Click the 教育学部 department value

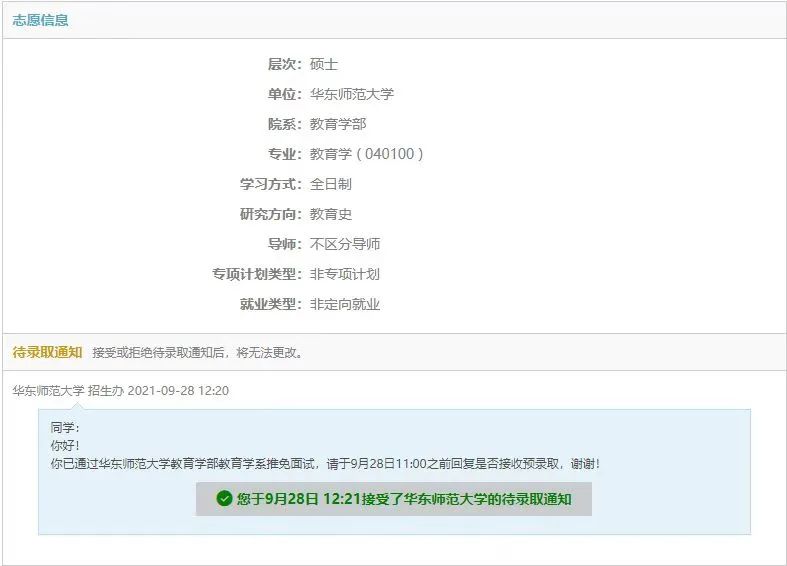[x=338, y=124]
